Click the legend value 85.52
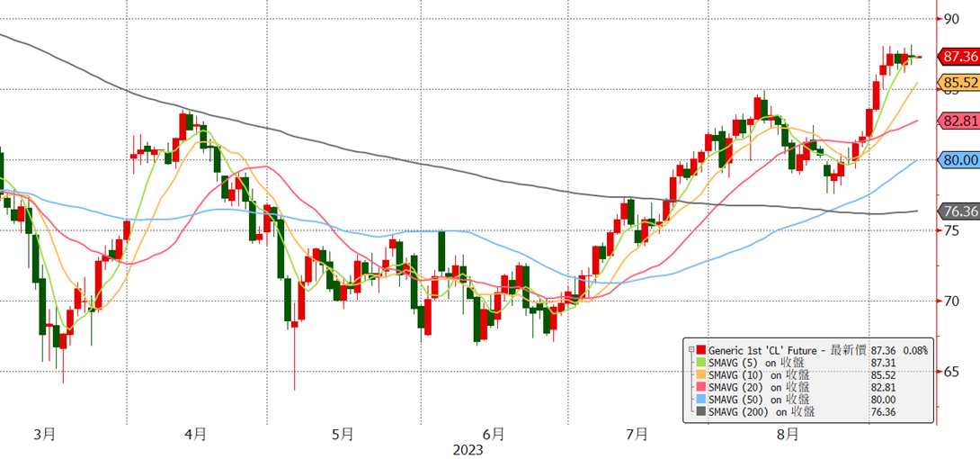 tap(883, 375)
